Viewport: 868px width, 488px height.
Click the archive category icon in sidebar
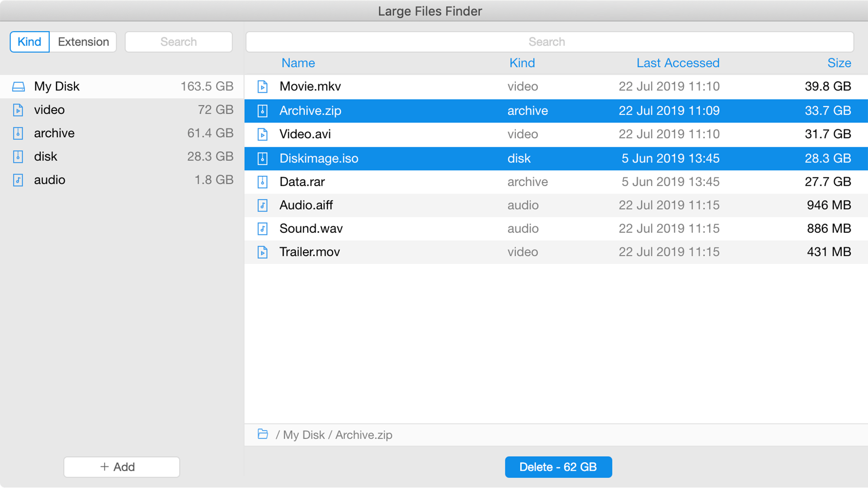(x=18, y=133)
